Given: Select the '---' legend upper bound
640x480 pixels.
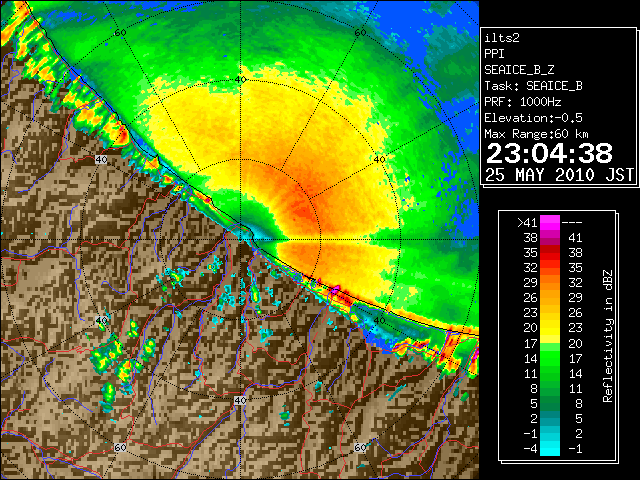Looking at the screenshot, I should [x=572, y=223].
